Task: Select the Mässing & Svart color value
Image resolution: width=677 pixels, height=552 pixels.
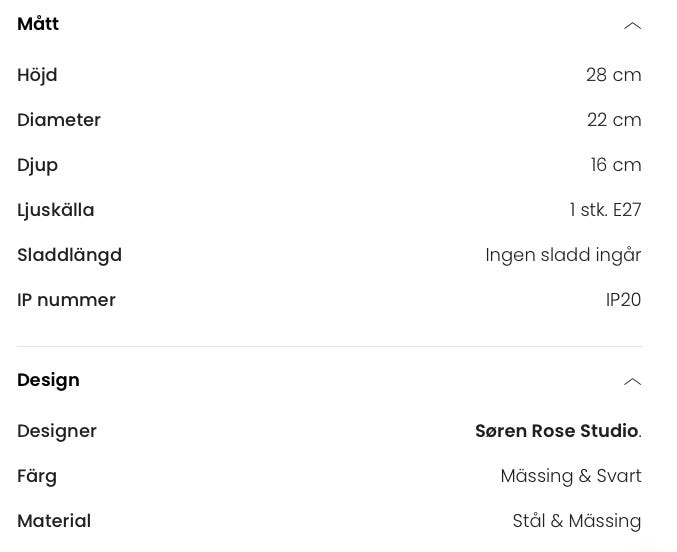Action: (571, 476)
